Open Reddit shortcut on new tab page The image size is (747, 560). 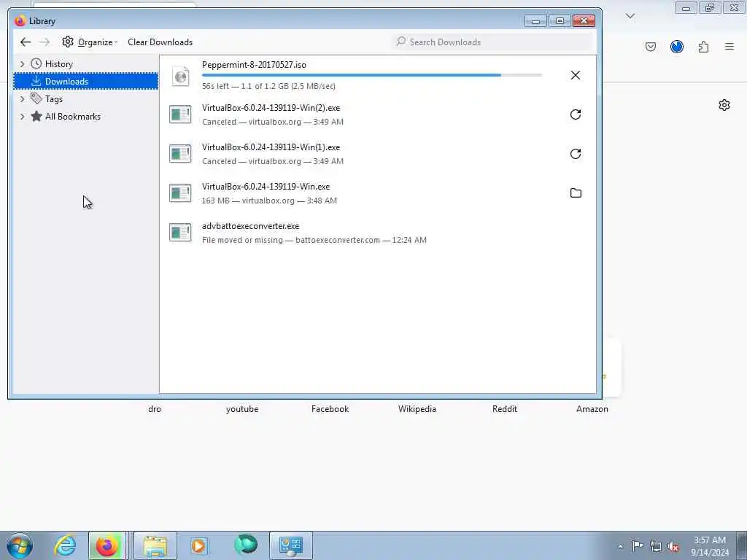pos(505,409)
